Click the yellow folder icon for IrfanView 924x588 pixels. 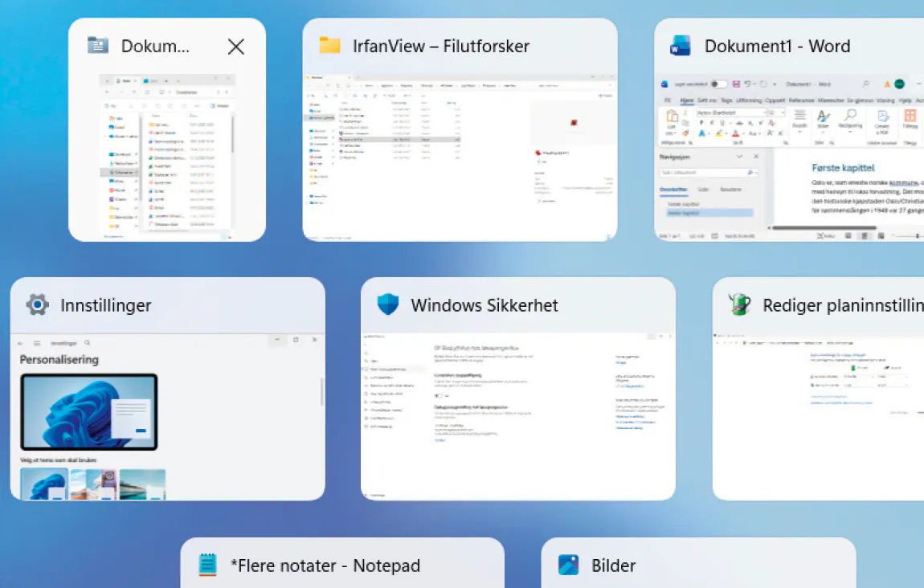pos(329,46)
